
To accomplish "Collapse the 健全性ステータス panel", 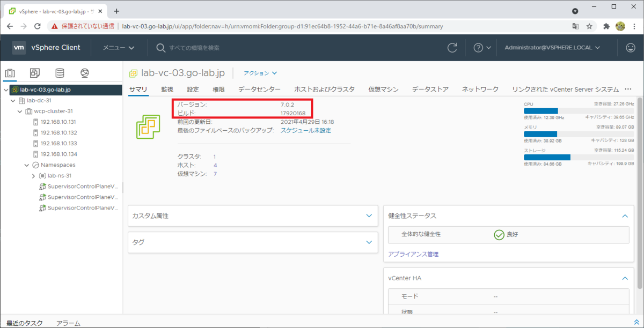I will 625,215.
